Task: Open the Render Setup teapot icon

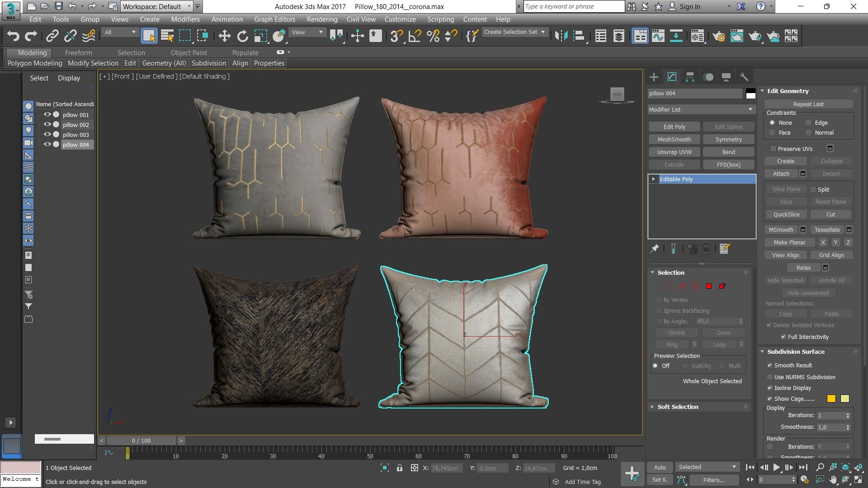Action: tap(719, 36)
